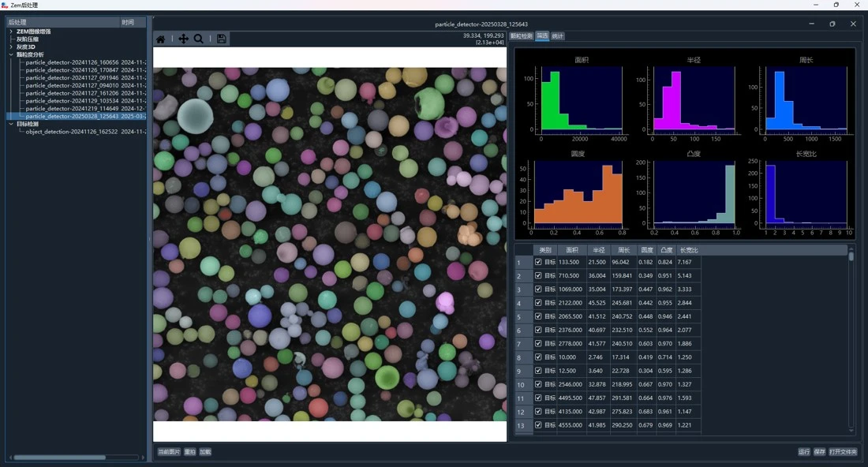Minimize the inner particle_detector panel
This screenshot has width=868, height=467.
(x=811, y=24)
